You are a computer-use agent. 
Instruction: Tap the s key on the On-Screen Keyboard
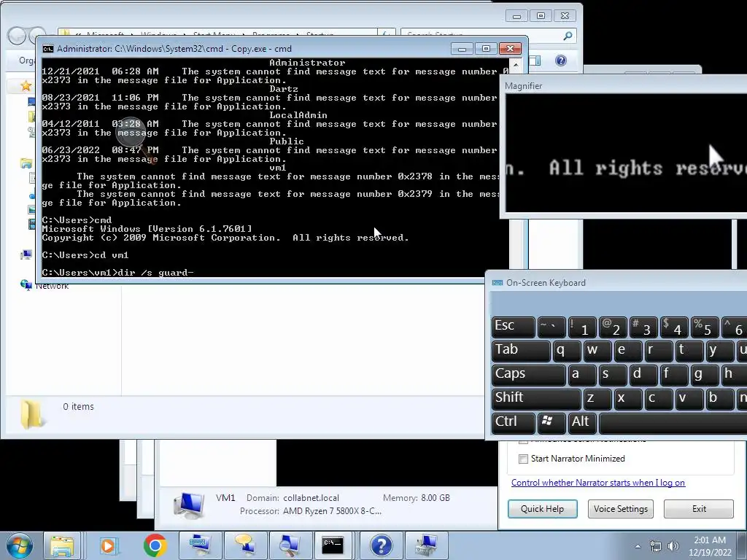click(x=612, y=375)
